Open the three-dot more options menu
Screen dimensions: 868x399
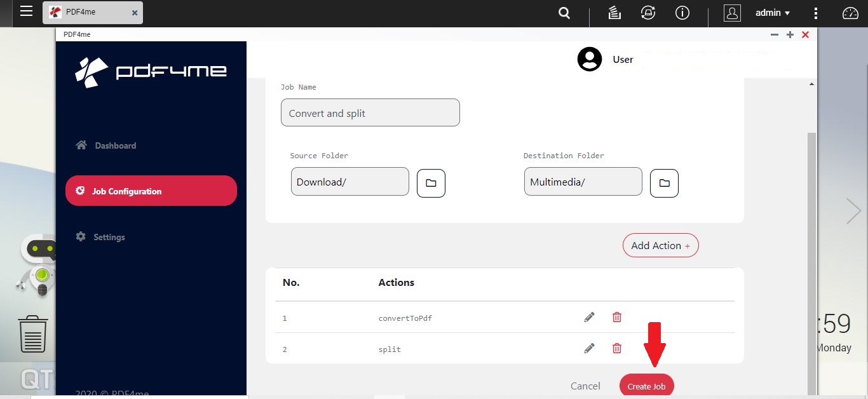(x=816, y=13)
